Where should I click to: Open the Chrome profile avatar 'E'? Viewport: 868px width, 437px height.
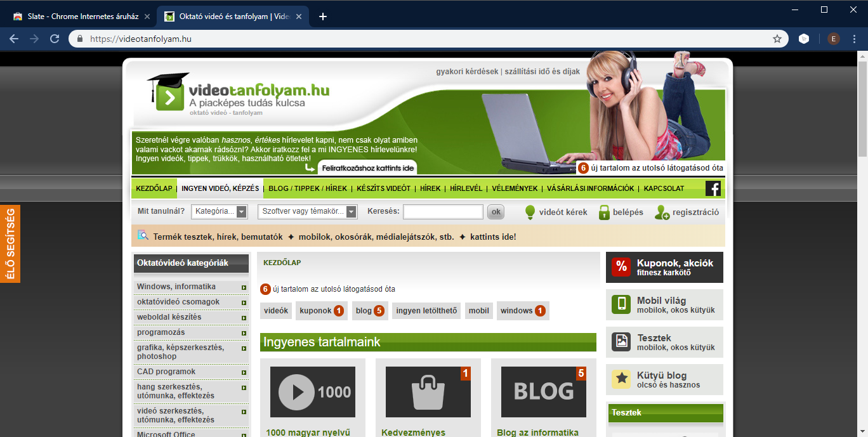pos(833,39)
